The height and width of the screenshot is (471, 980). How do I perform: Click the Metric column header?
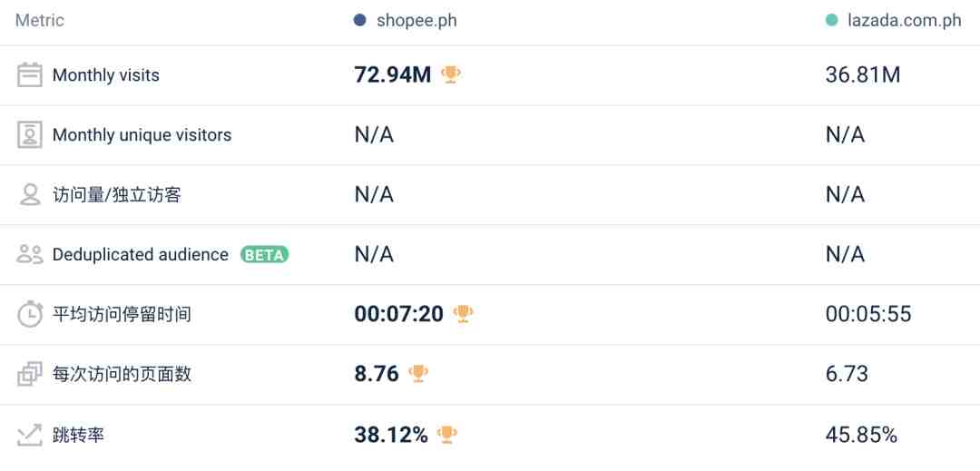39,20
